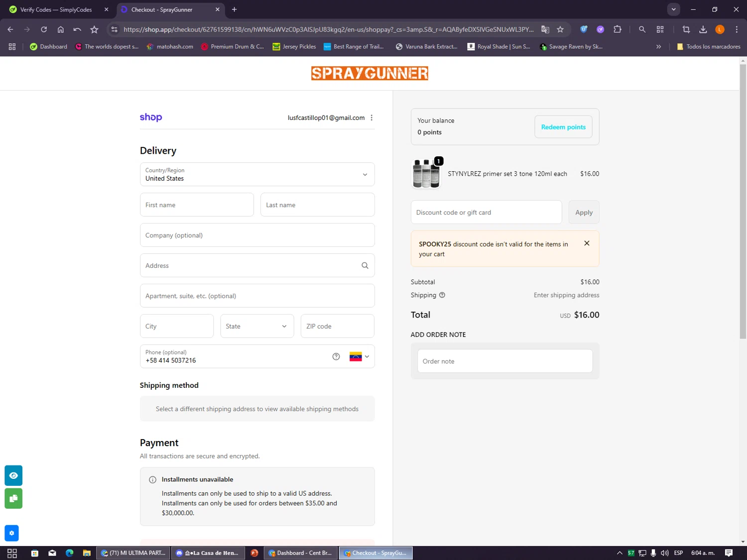Focus the Last name field

click(x=317, y=205)
